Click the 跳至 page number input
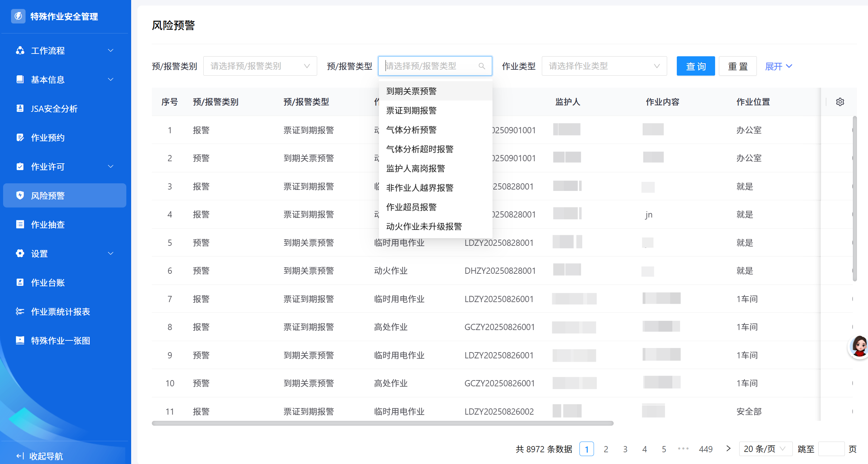 pos(831,449)
